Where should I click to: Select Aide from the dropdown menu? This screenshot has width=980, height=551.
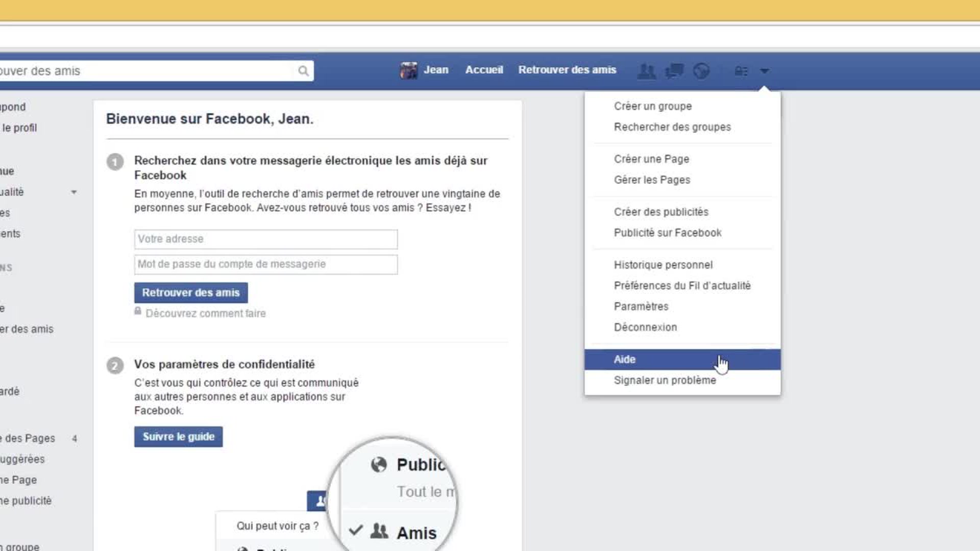(625, 360)
